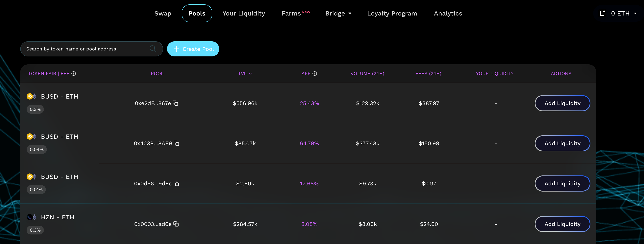Go to Farms page
Screen dimensions: 644x244
click(x=291, y=14)
